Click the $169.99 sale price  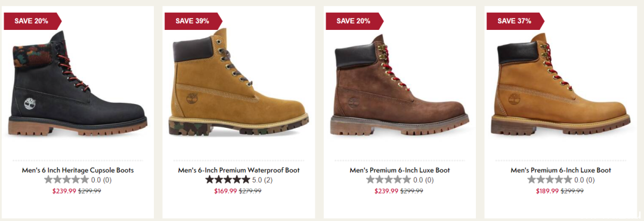[x=225, y=191]
